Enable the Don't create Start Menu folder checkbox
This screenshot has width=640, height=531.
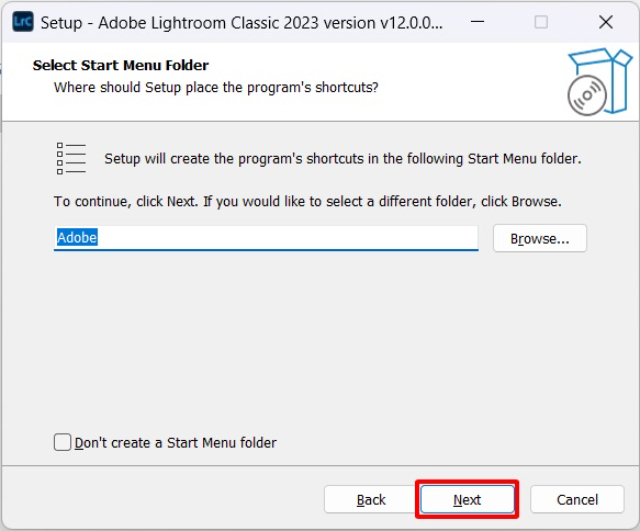pyautogui.click(x=63, y=442)
